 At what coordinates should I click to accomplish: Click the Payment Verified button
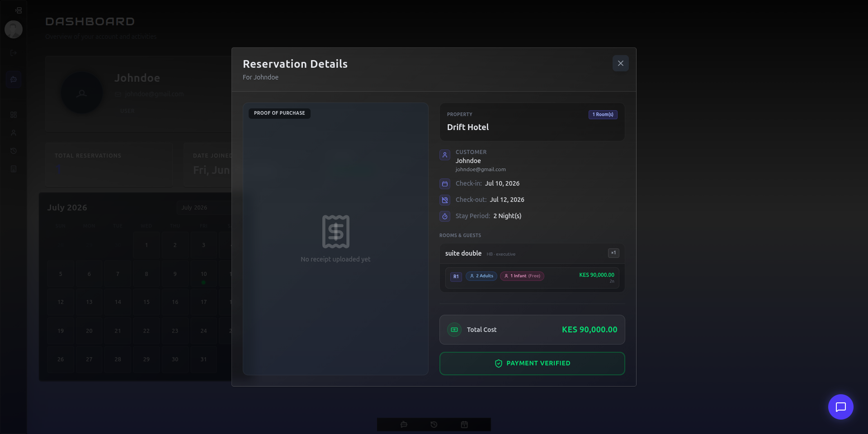pyautogui.click(x=532, y=364)
